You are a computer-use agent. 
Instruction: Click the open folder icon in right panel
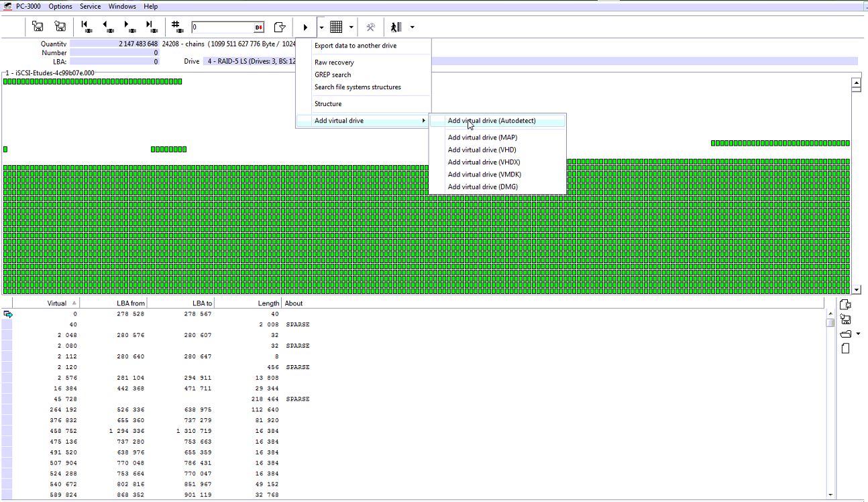click(845, 334)
